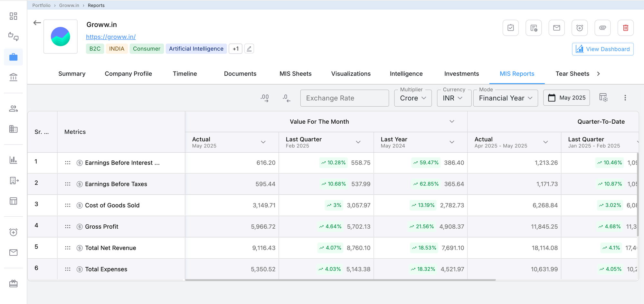
Task: Click the View Dashboard button
Action: pos(603,49)
